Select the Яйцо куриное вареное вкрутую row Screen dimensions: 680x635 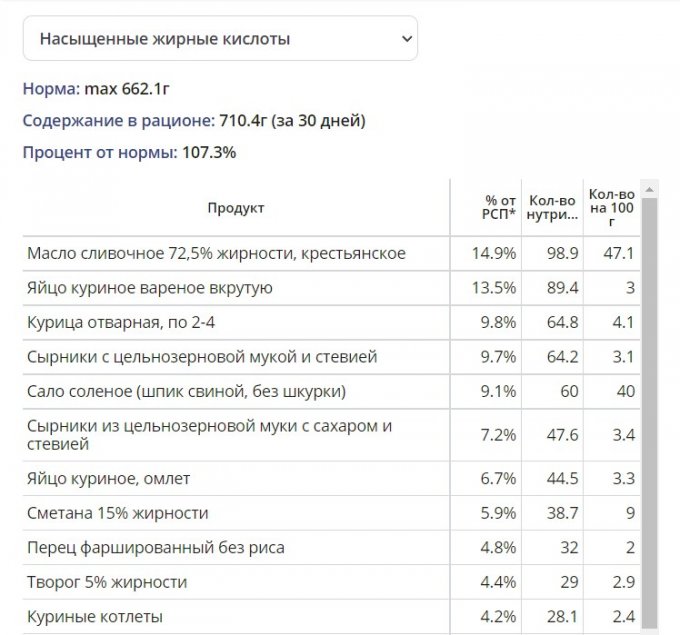150,288
